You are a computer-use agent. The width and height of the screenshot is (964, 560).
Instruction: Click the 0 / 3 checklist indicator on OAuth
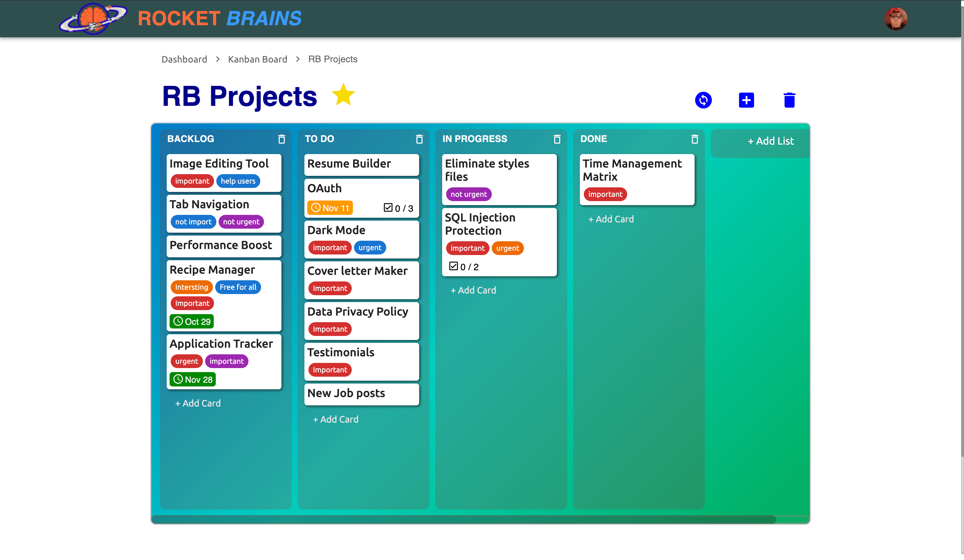click(x=398, y=208)
